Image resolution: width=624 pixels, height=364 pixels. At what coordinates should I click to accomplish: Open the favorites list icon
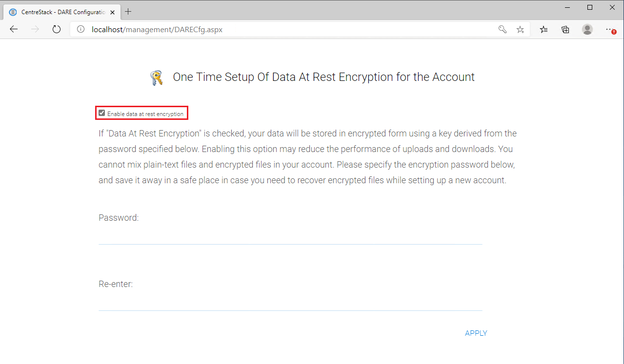544,29
